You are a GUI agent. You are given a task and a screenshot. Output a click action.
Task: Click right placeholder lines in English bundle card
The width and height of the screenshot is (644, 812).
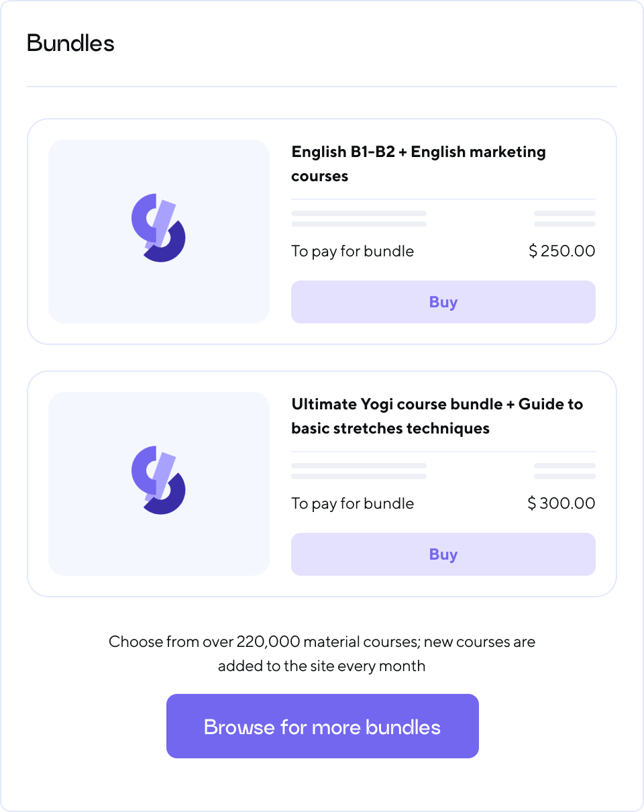(x=564, y=219)
